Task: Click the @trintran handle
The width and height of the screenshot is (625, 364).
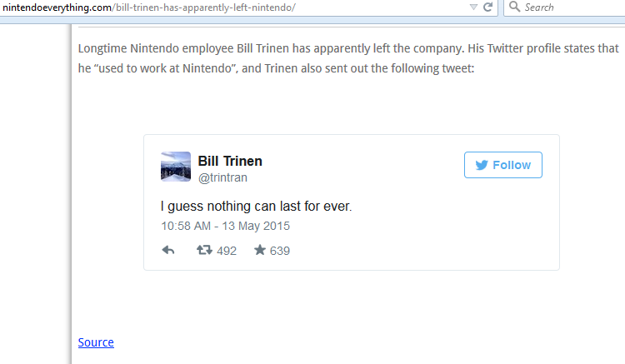Action: [x=222, y=177]
